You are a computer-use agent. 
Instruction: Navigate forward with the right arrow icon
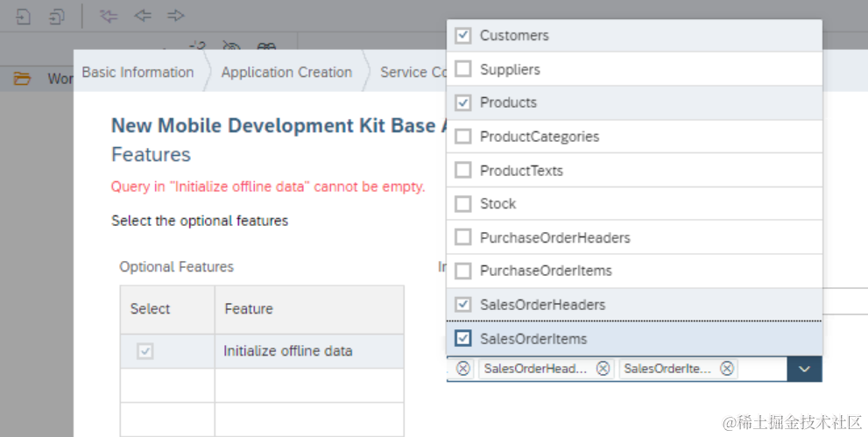[x=175, y=16]
